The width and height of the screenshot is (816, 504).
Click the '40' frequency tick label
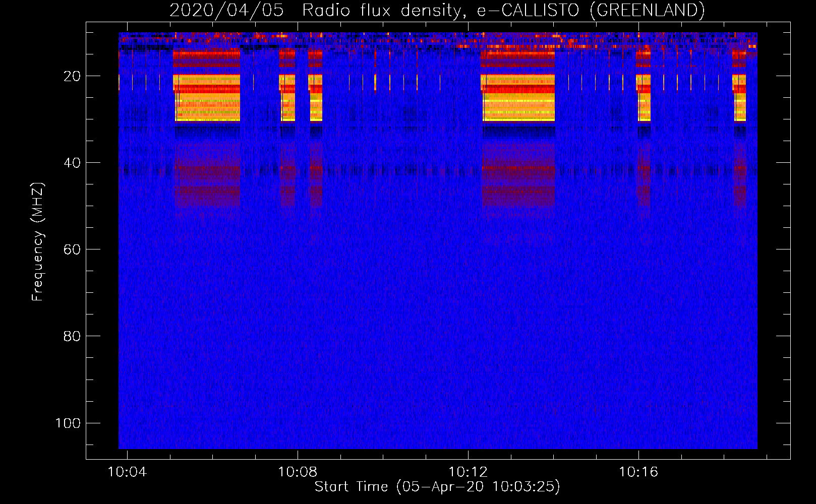(72, 163)
